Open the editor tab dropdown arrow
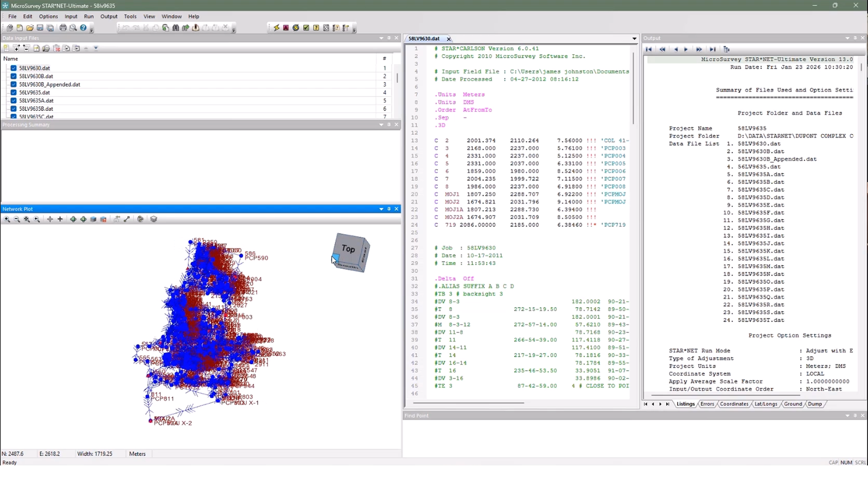This screenshot has width=868, height=488. click(634, 39)
